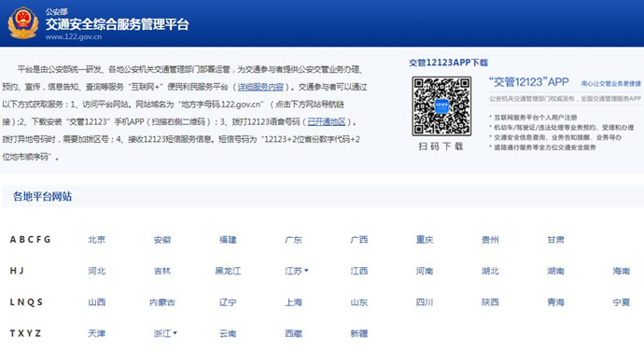644x351 pixels.
Task: Visit the 贵州 platform link
Action: 490,240
